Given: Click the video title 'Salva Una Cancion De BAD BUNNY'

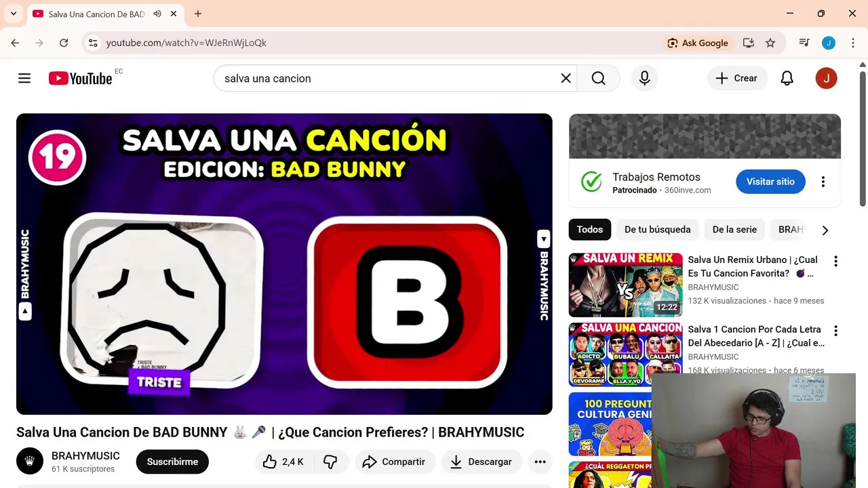Looking at the screenshot, I should tap(270, 432).
